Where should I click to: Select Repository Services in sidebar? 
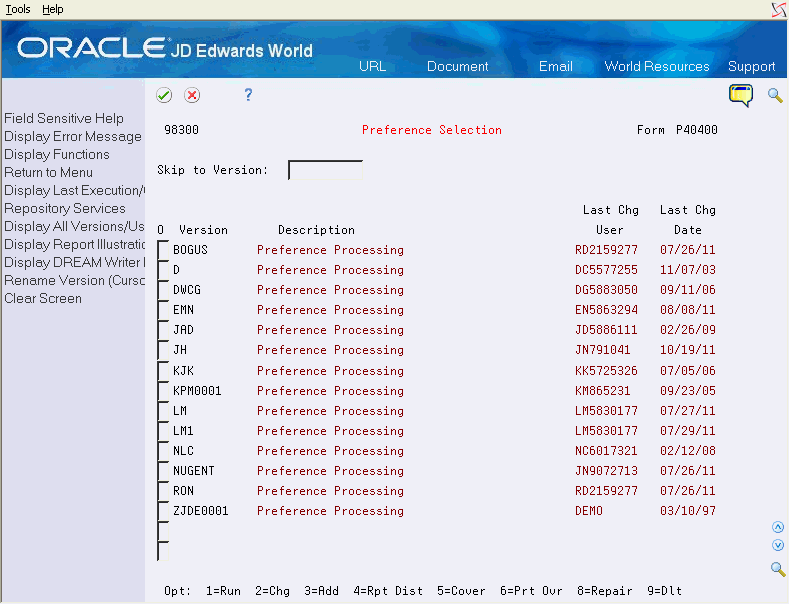pyautogui.click(x=65, y=208)
